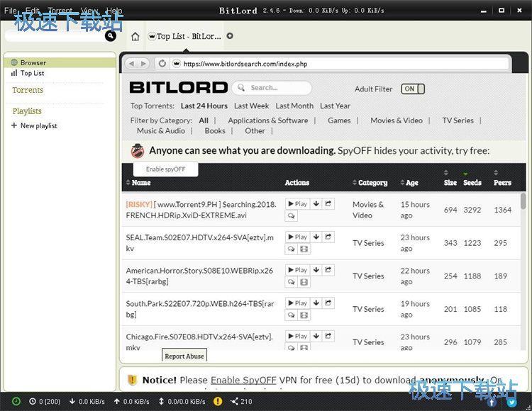Open the Facebook icon in status bar

tap(492, 402)
